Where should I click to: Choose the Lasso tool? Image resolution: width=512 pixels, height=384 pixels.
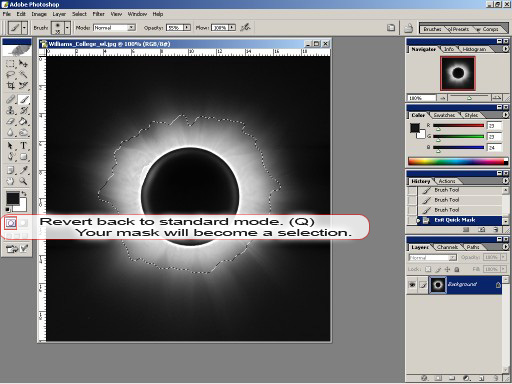pos(10,74)
